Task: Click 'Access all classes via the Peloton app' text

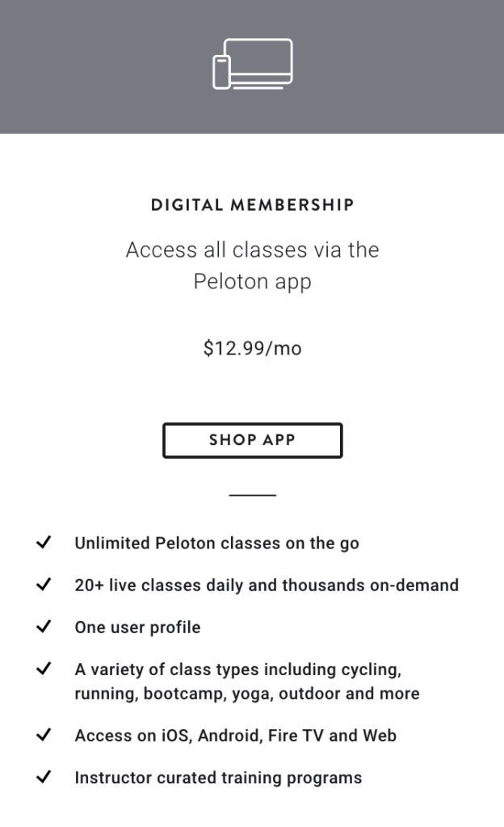Action: pyautogui.click(x=253, y=265)
